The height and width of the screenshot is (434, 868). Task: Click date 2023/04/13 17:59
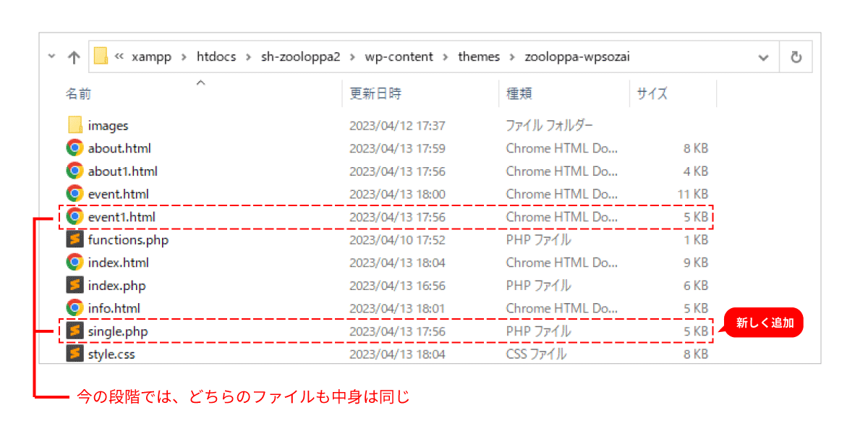coord(397,148)
